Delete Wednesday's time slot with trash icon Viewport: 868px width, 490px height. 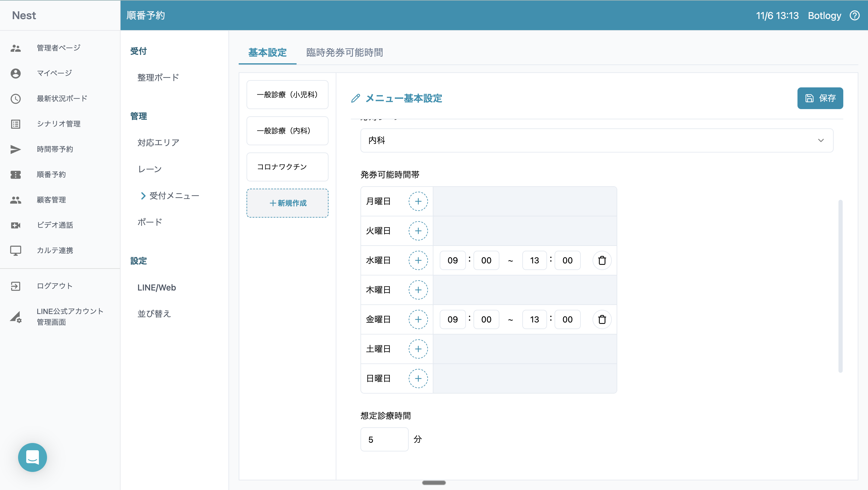[602, 260]
